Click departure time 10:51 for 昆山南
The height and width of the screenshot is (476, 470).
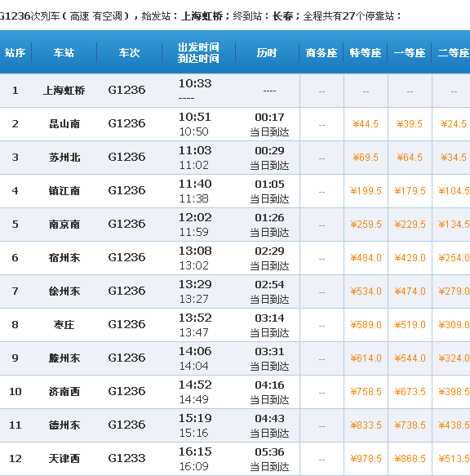194,117
